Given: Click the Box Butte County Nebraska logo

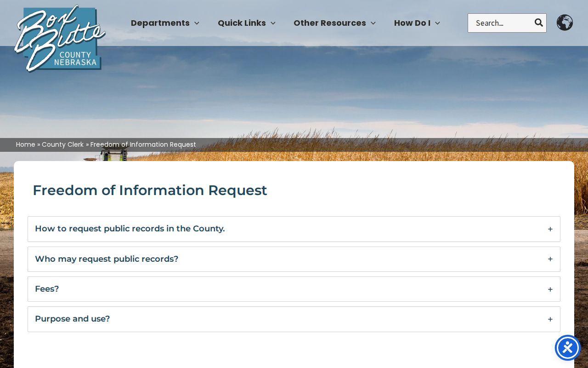Looking at the screenshot, I should pos(60,39).
